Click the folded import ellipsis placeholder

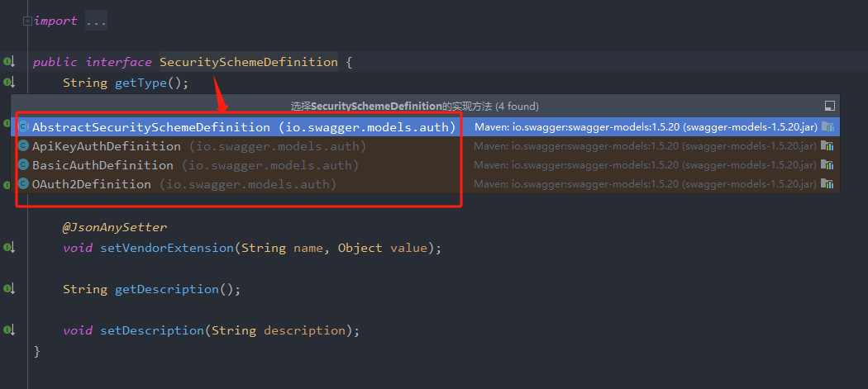96,21
